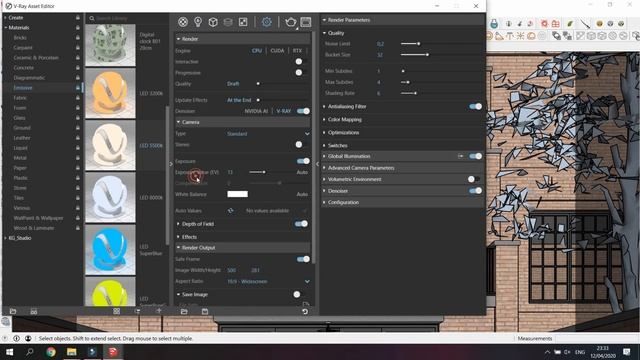Show the V-Ray frame buffer window icon
Image resolution: width=640 pixels, height=360 pixels.
306,22
